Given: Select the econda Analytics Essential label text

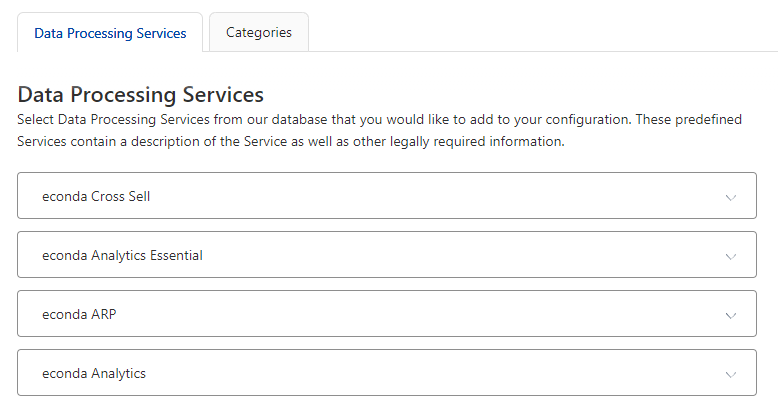Looking at the screenshot, I should click(x=122, y=255).
